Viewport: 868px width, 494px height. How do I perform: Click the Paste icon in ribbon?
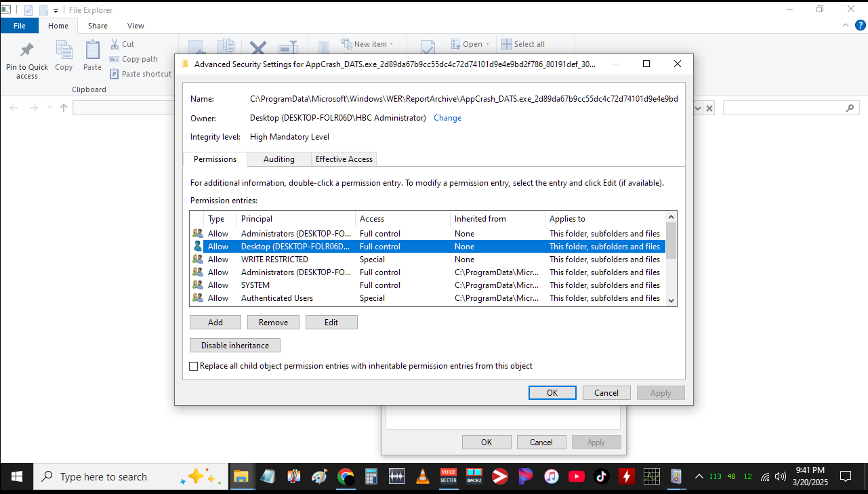point(92,50)
